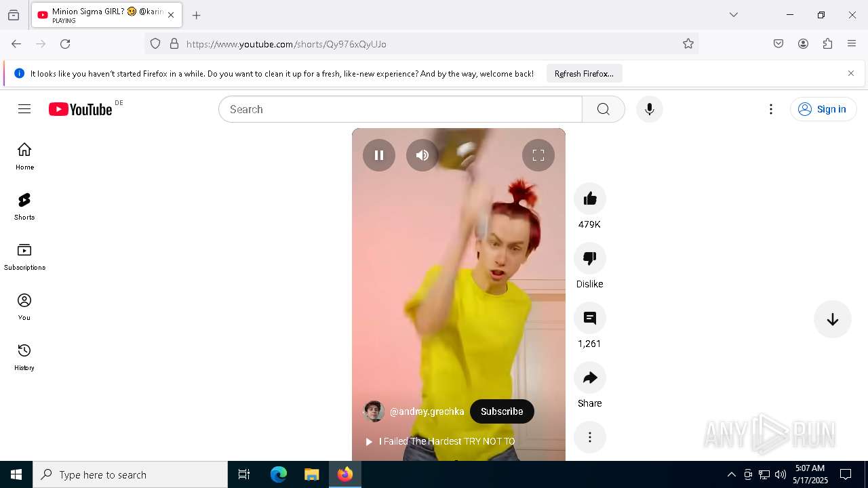868x488 pixels.
Task: Open Home in the sidebar
Action: pos(24,156)
